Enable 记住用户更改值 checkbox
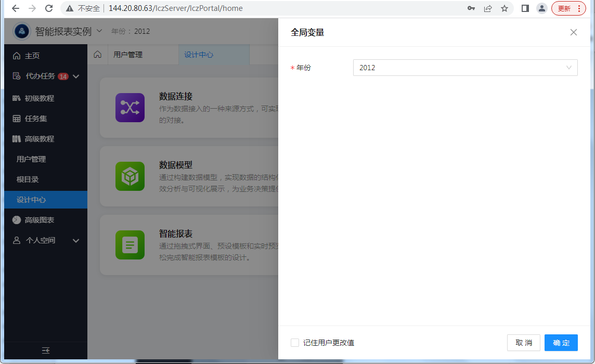Image resolution: width=595 pixels, height=364 pixels. pyautogui.click(x=295, y=343)
